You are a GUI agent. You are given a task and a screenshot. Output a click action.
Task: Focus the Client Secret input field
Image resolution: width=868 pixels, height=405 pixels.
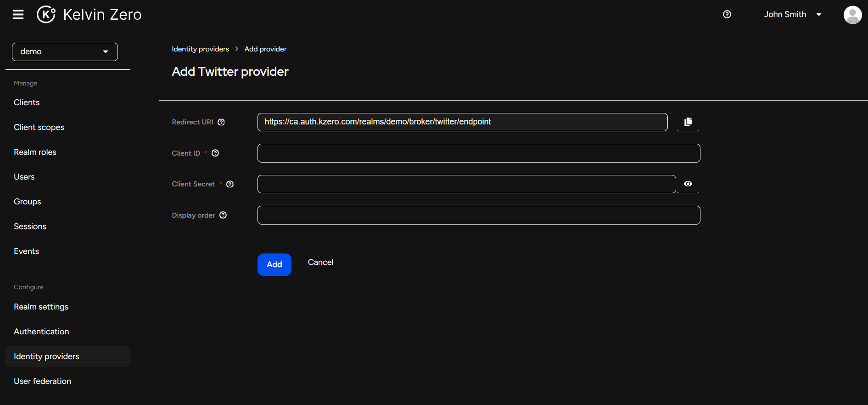pos(466,184)
